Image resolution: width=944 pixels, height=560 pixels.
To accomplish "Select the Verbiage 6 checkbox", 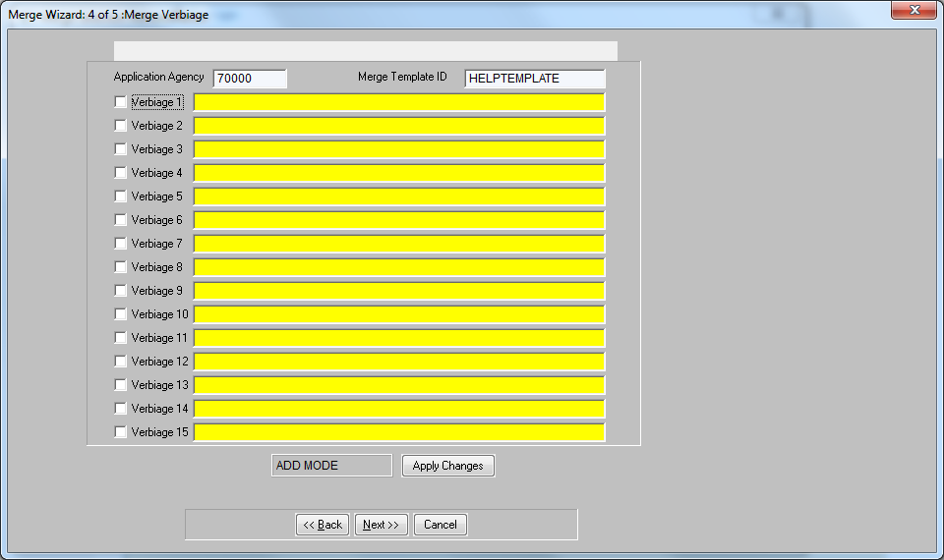I will tap(120, 220).
